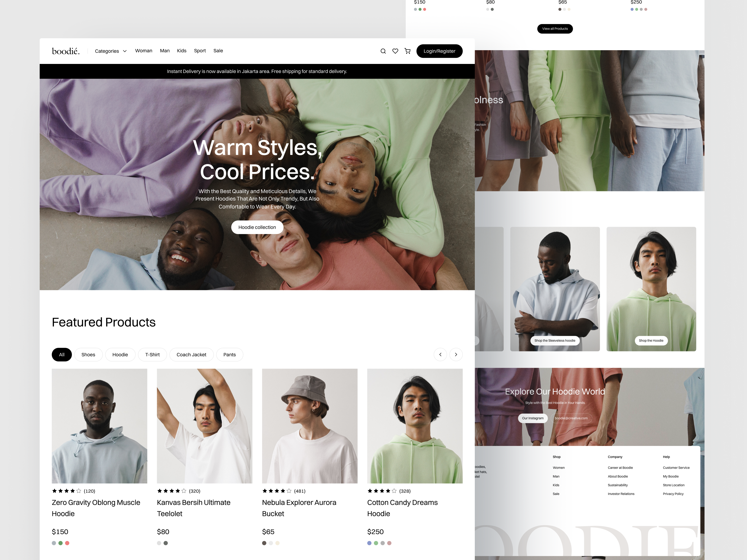
Task: Click the star rating on Nebula Explorer Aurora Bucket
Action: 276,491
